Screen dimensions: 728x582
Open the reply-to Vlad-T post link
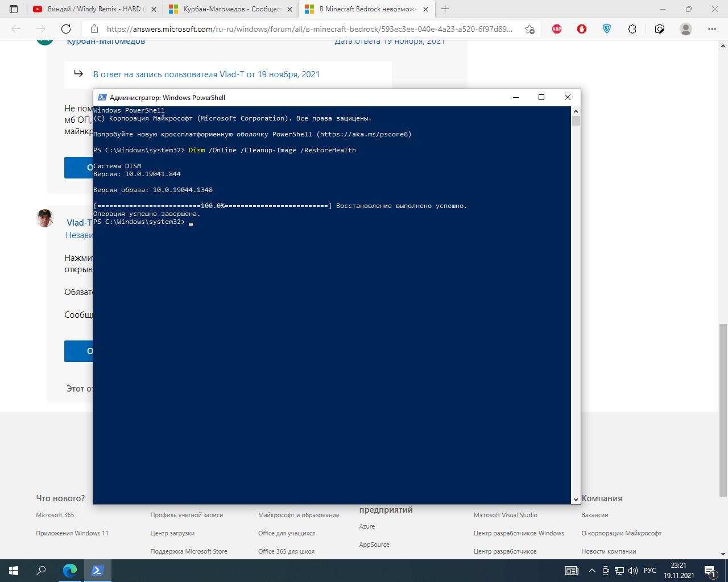206,74
